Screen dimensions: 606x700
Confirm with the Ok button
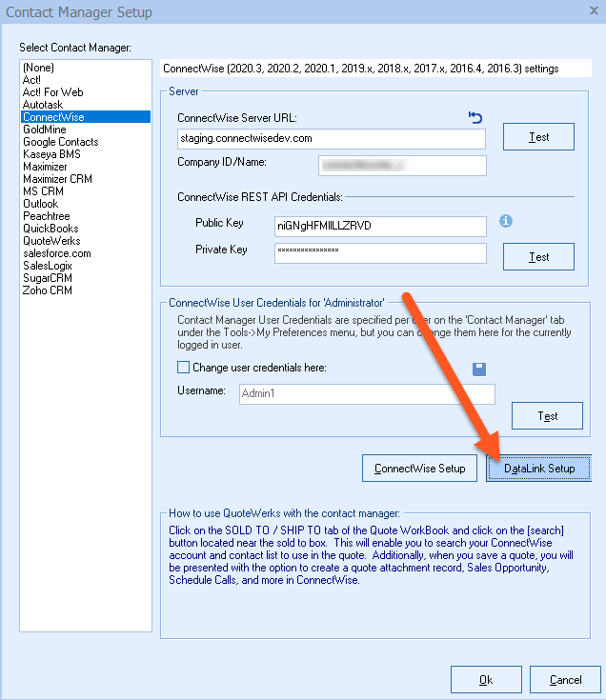pos(486,679)
